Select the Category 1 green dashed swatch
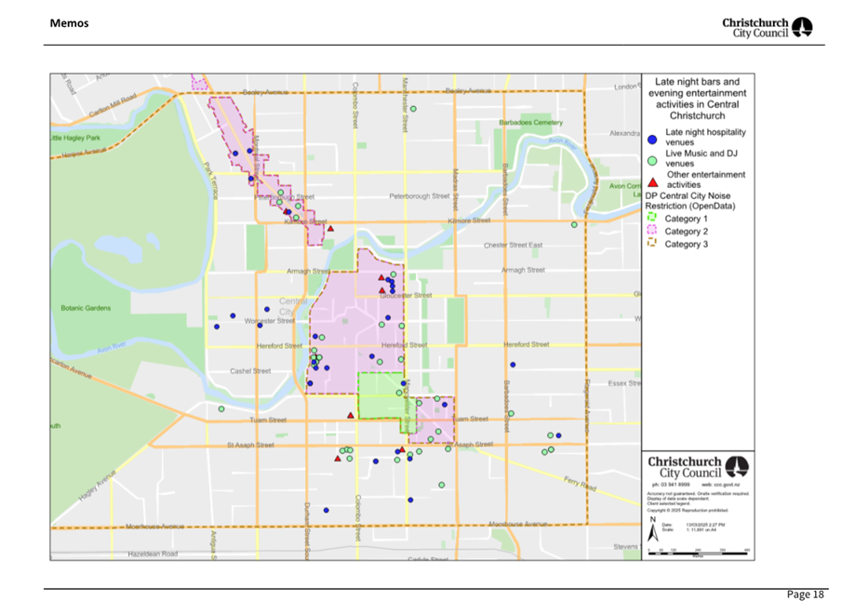868x614 pixels. coord(651,219)
